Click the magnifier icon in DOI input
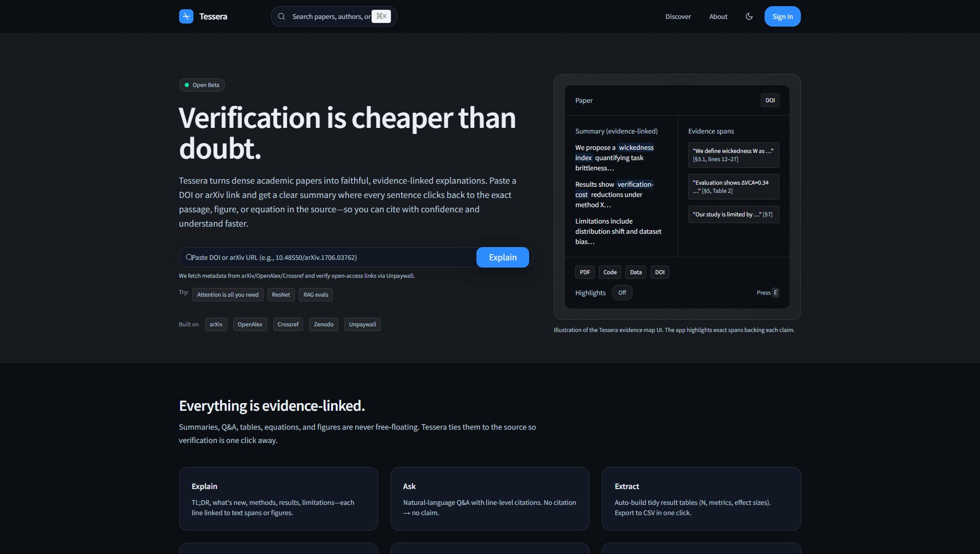 click(x=189, y=257)
